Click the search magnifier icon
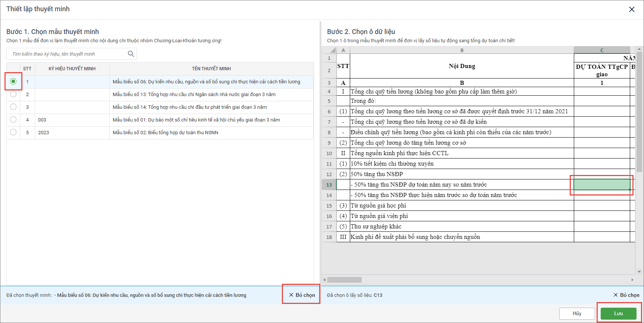644x323 pixels. (x=131, y=54)
